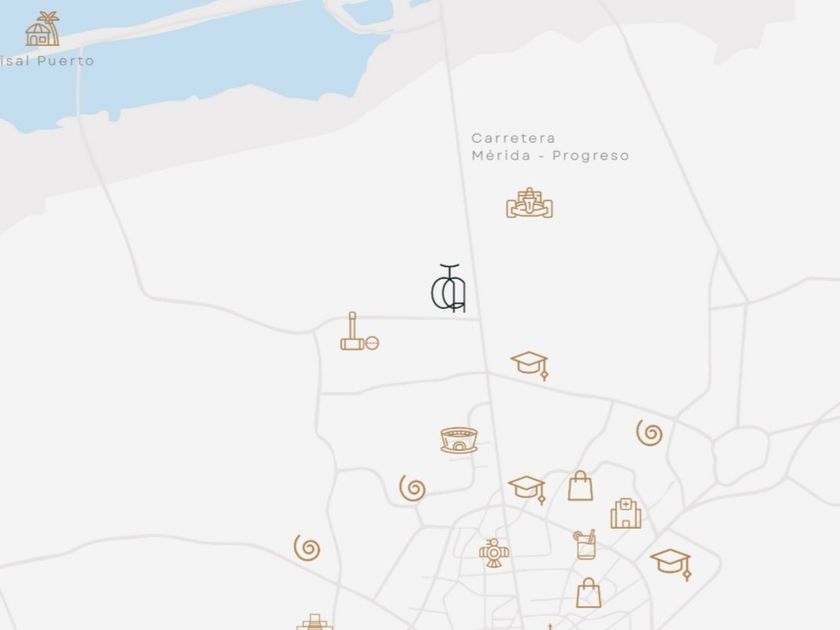Click the dark monogram logo marker
Viewport: 840px width, 630px height.
pyautogui.click(x=449, y=288)
